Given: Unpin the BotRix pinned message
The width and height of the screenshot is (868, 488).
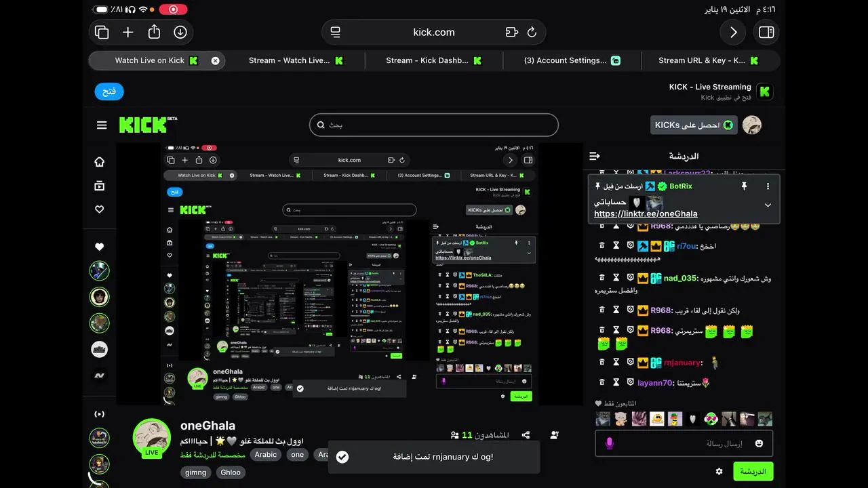Looking at the screenshot, I should [744, 186].
